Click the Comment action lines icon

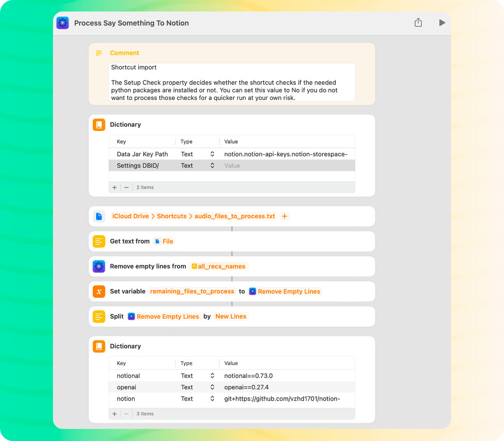pyautogui.click(x=99, y=53)
